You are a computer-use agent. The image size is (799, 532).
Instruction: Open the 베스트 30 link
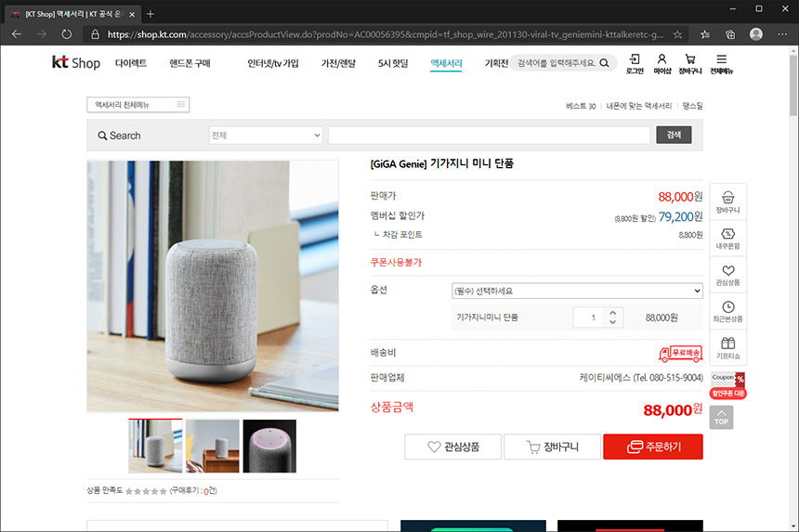581,106
